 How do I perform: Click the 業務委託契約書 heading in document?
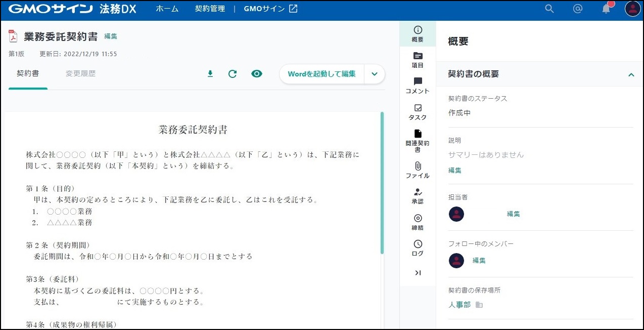pos(193,130)
